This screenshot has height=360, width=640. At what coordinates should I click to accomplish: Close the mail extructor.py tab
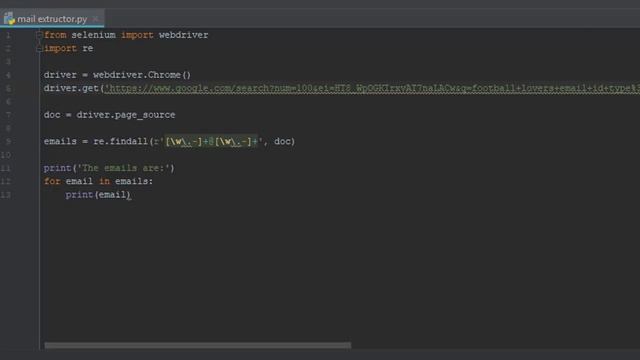click(x=96, y=19)
